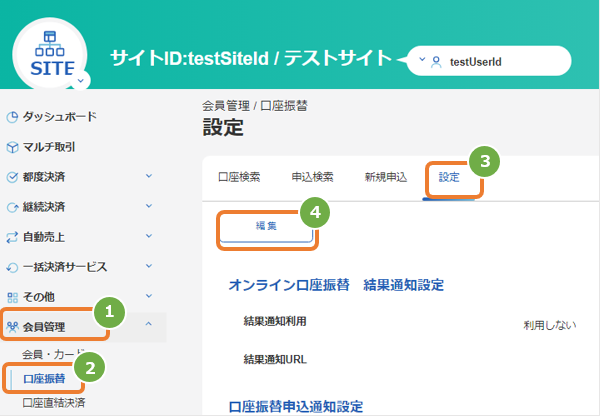Click the 継続決済 circular arrow icon
Screen dimensions: 600x418
point(12,207)
